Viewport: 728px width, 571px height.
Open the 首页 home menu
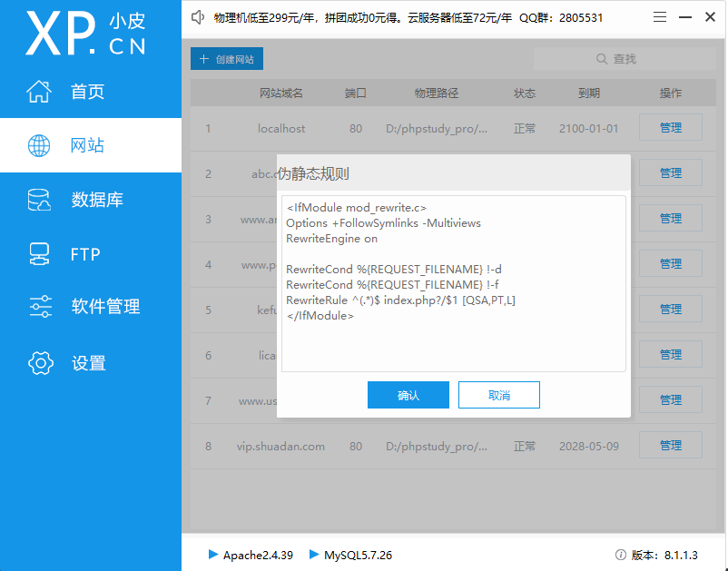[91, 91]
